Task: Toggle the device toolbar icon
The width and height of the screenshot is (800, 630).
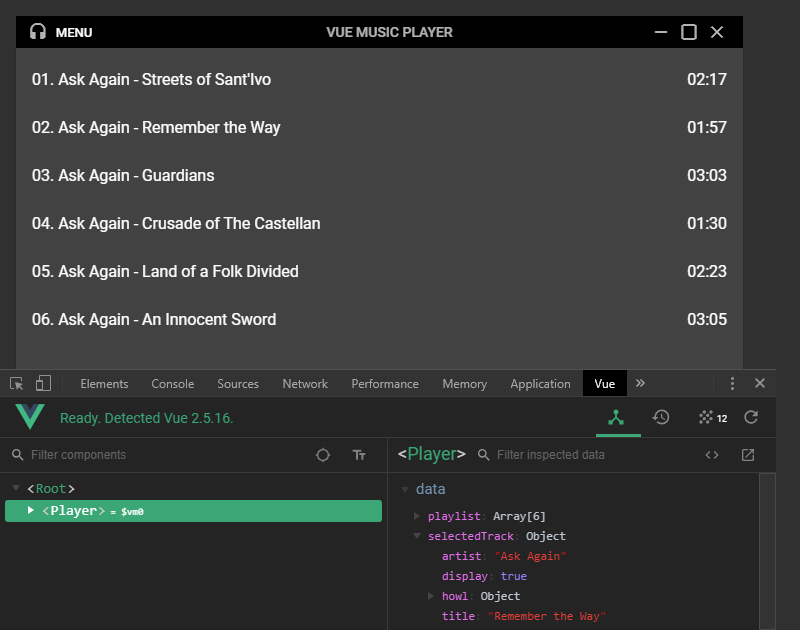Action: pos(43,383)
